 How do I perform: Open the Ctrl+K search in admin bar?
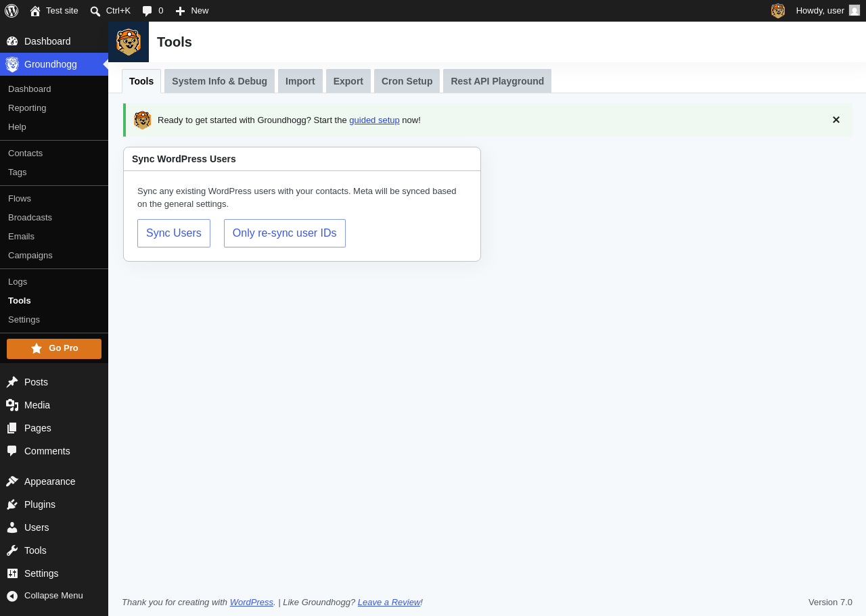pyautogui.click(x=110, y=11)
